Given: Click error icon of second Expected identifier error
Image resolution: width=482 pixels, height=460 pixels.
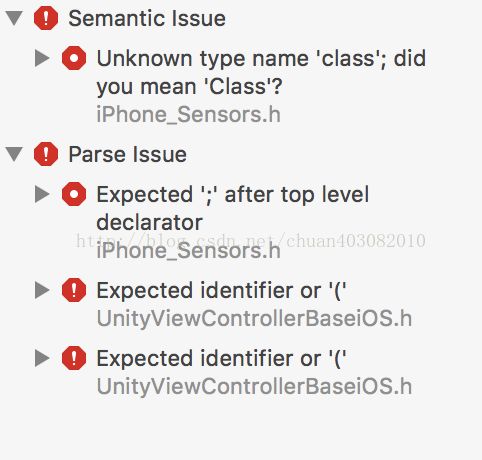Looking at the screenshot, I should pos(74,358).
